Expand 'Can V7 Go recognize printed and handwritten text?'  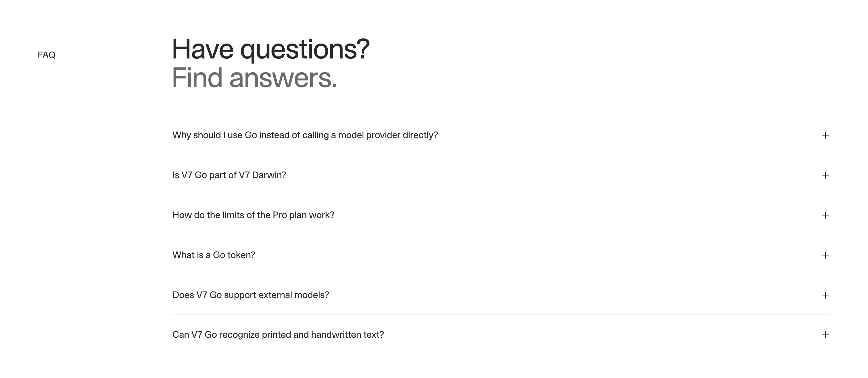(278, 335)
